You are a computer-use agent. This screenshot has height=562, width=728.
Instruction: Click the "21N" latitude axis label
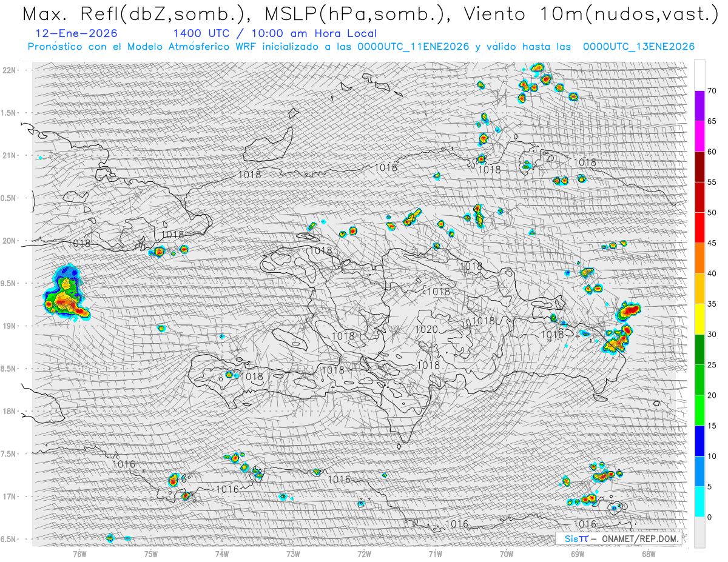click(x=9, y=155)
